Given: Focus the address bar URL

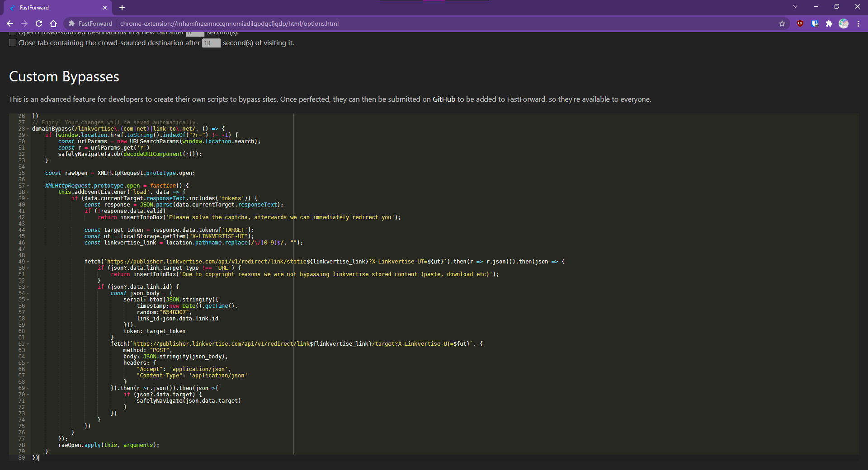Looking at the screenshot, I should pyautogui.click(x=229, y=23).
